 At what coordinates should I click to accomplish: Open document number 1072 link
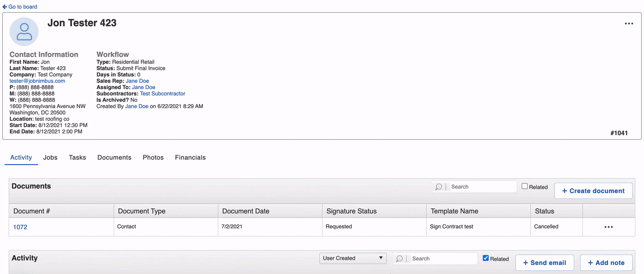[x=20, y=227]
